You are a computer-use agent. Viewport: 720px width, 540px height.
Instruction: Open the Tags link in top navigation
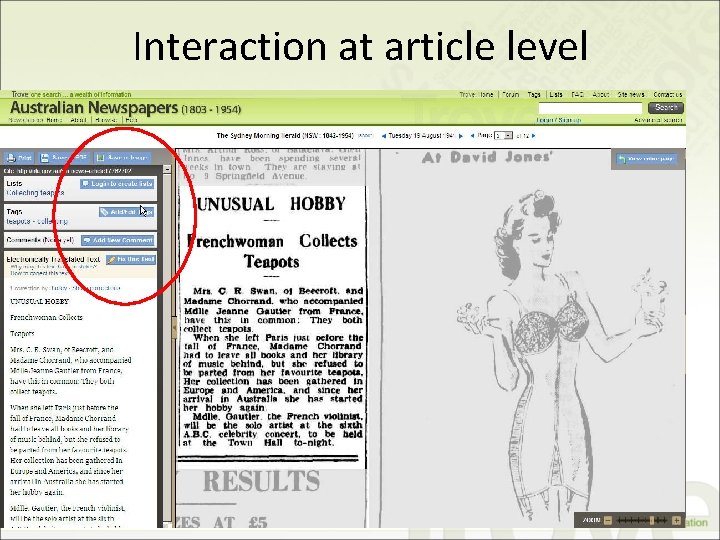pyautogui.click(x=534, y=95)
